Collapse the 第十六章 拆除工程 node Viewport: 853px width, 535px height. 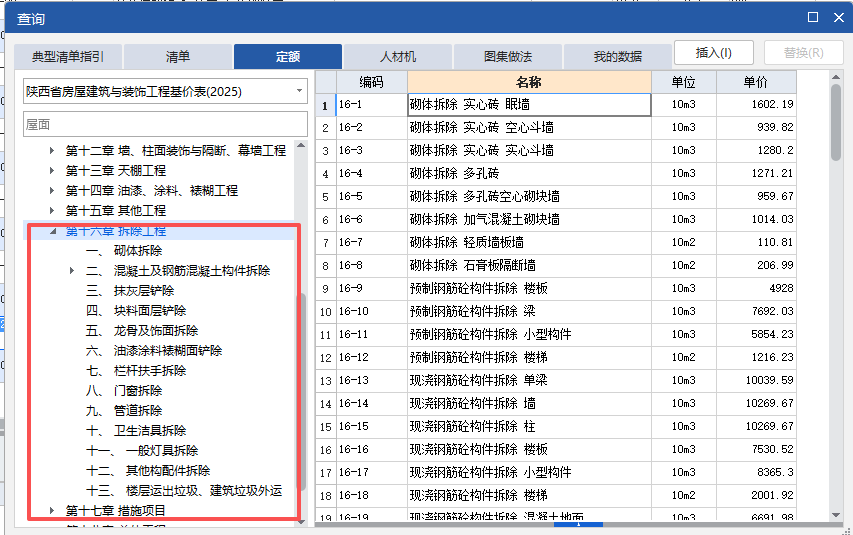click(53, 231)
